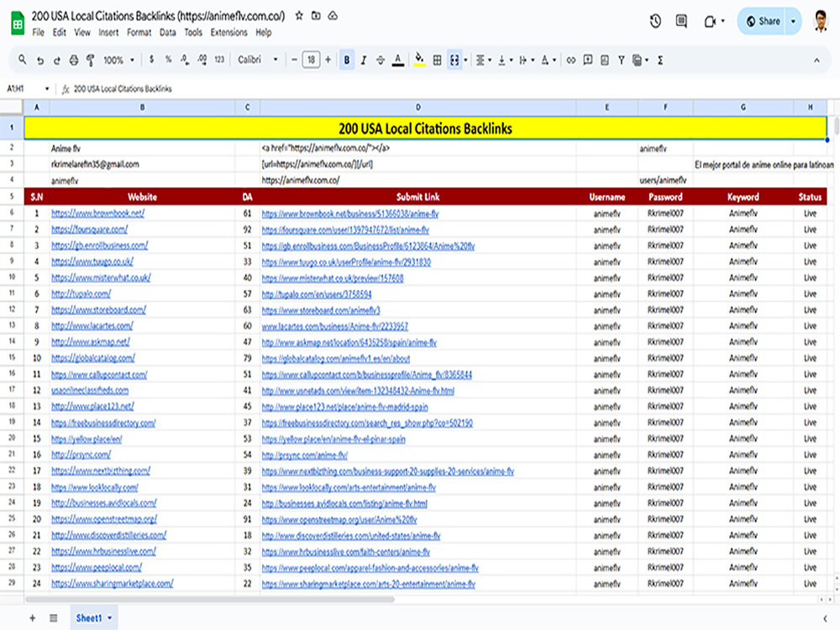Click the font size field showing 18
Image resolution: width=840 pixels, height=630 pixels.
point(312,60)
